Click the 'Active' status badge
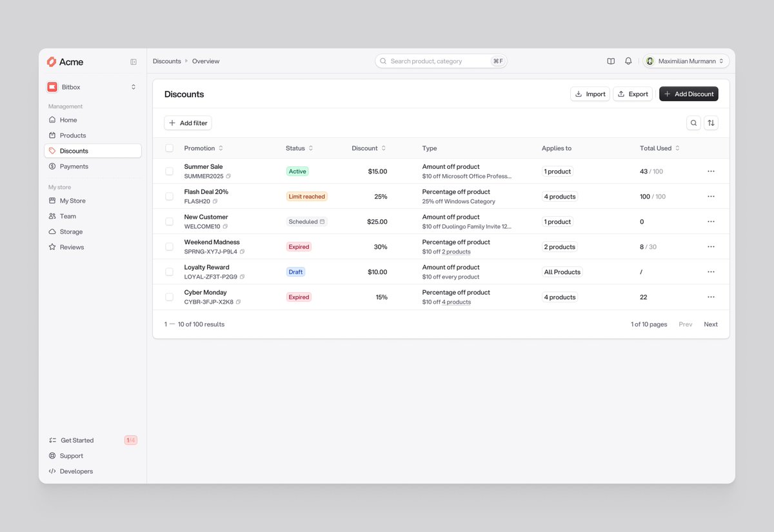774x532 pixels. (298, 172)
